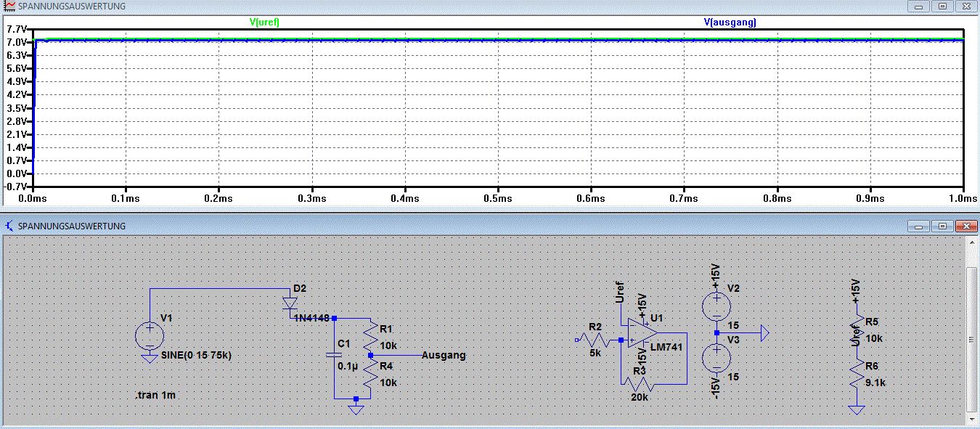Click the .tran 1m simulation directive
The height and width of the screenshot is (429, 980).
(155, 395)
